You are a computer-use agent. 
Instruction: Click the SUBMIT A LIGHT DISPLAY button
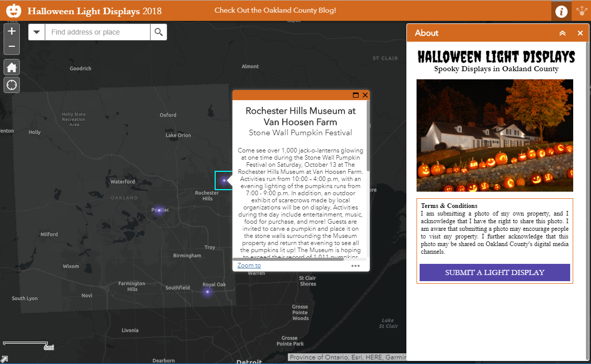pos(494,272)
